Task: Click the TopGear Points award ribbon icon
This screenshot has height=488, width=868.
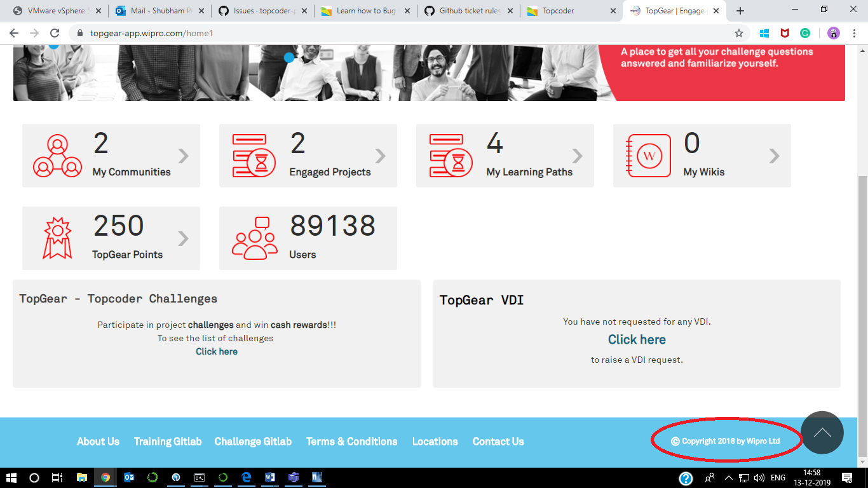Action: [57, 238]
